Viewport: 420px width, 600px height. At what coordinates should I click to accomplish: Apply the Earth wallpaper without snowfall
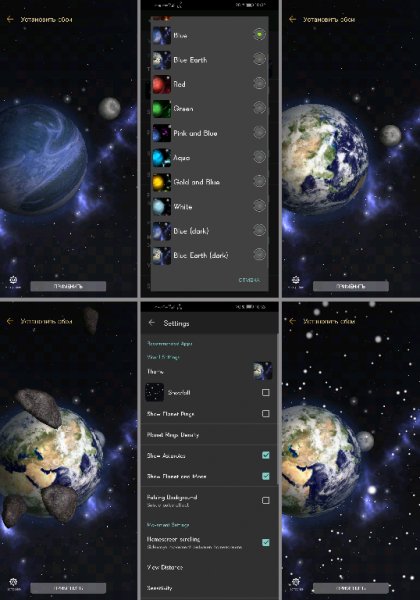tap(351, 286)
